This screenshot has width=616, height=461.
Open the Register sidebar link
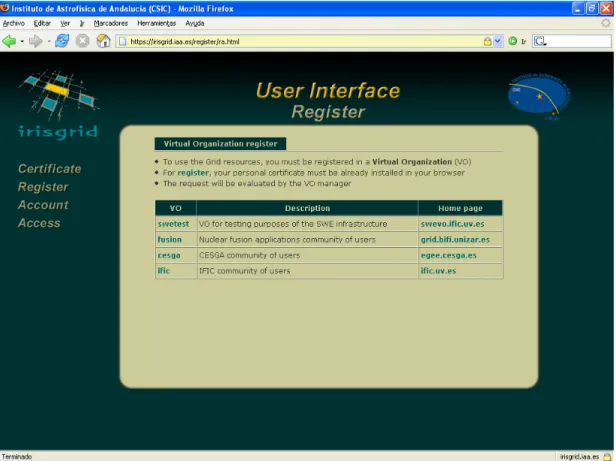coord(43,187)
